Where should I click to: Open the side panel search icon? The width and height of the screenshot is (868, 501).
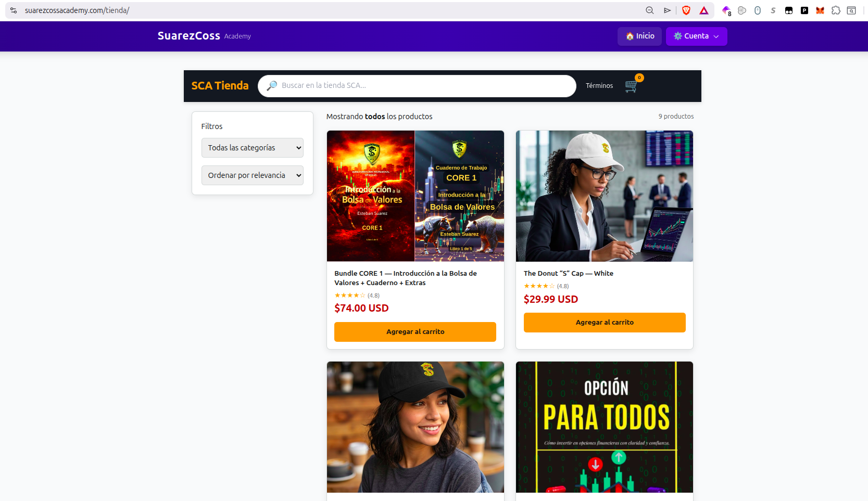(851, 10)
